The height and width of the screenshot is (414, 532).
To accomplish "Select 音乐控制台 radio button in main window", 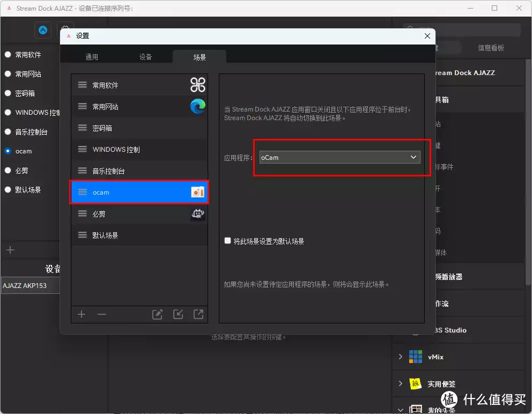I will (8, 132).
